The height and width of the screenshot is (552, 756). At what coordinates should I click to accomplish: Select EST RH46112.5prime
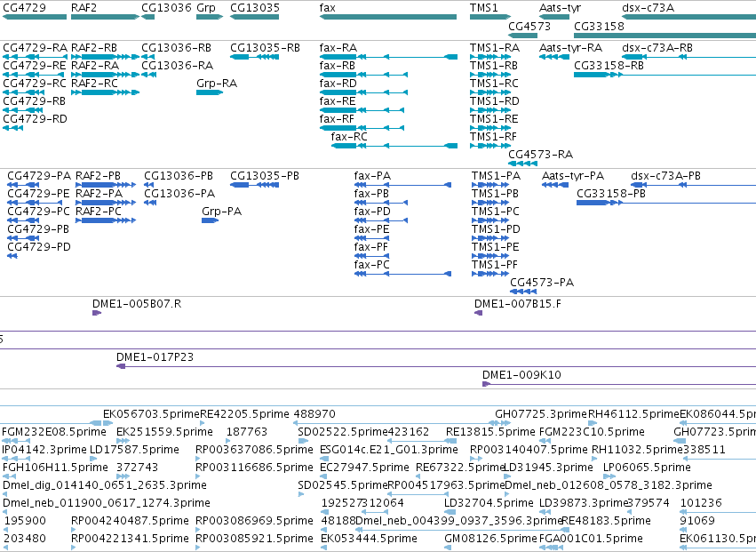(633, 414)
